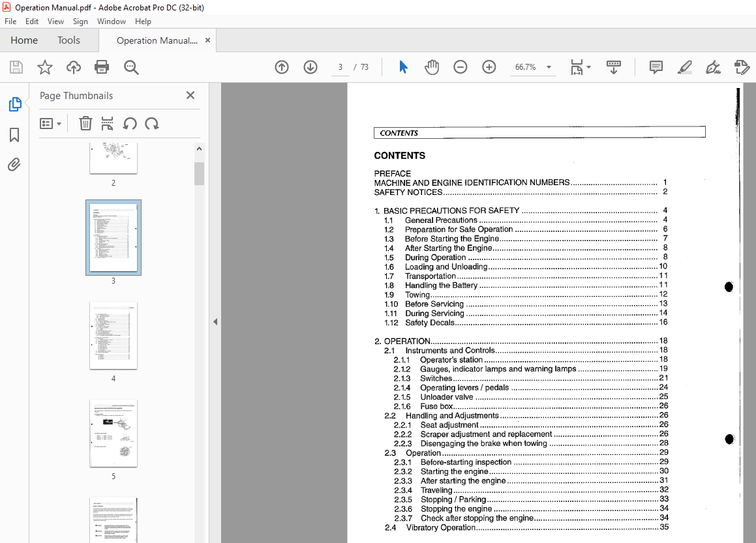
Task: Open the Window menu
Action: [112, 22]
